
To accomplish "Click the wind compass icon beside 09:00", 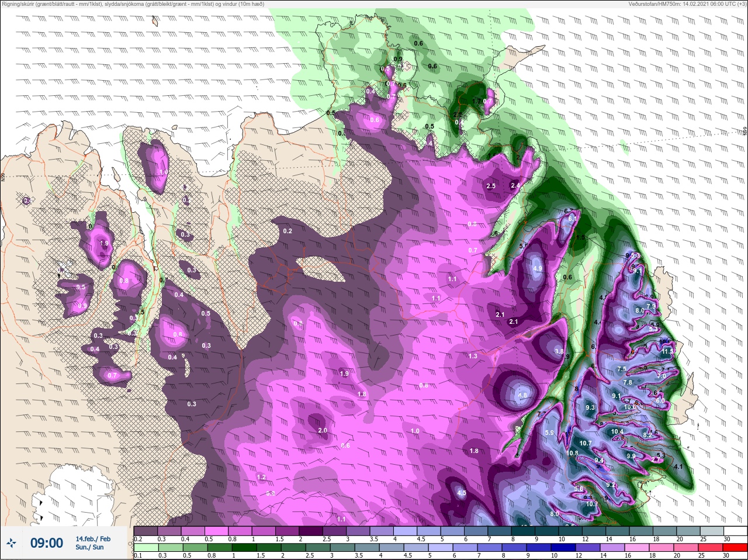I will click(x=12, y=543).
